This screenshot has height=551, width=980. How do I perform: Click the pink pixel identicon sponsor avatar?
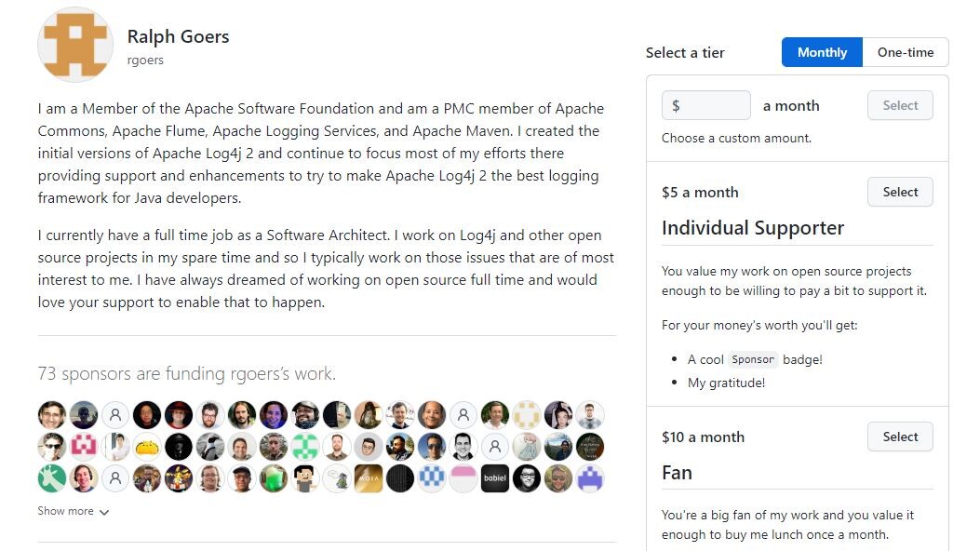(x=84, y=447)
